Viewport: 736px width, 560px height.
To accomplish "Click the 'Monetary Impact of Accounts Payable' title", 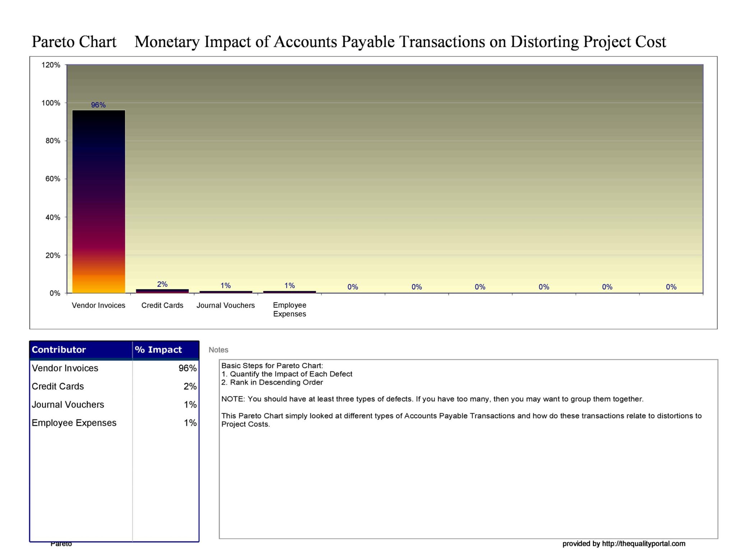I will (400, 42).
